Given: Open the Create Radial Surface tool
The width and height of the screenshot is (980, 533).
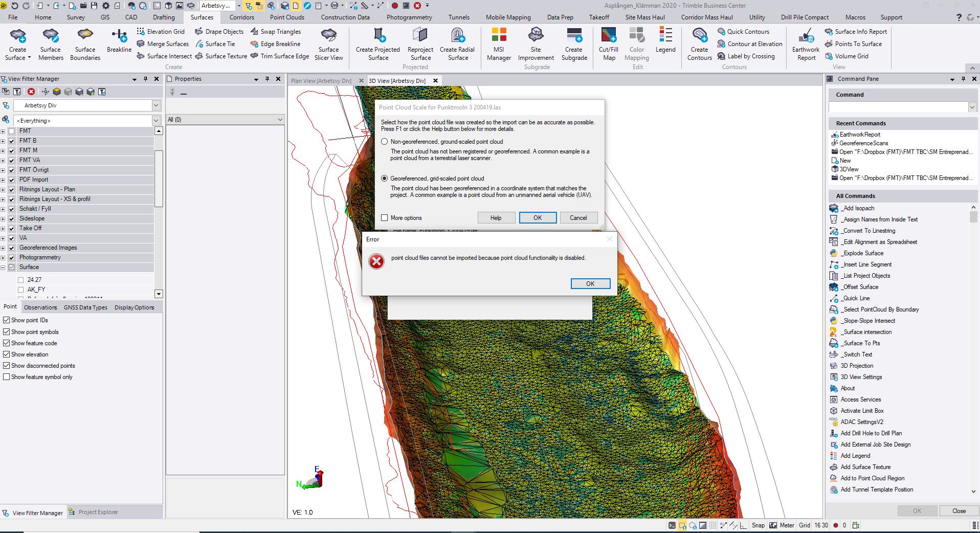Looking at the screenshot, I should pyautogui.click(x=457, y=36).
